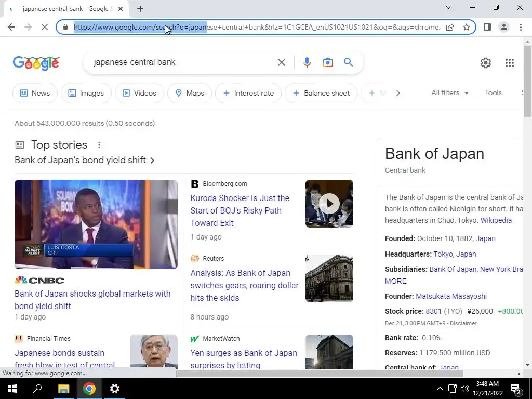Open Chrome's three-dot menu
This screenshot has height=399, width=532.
521,27
